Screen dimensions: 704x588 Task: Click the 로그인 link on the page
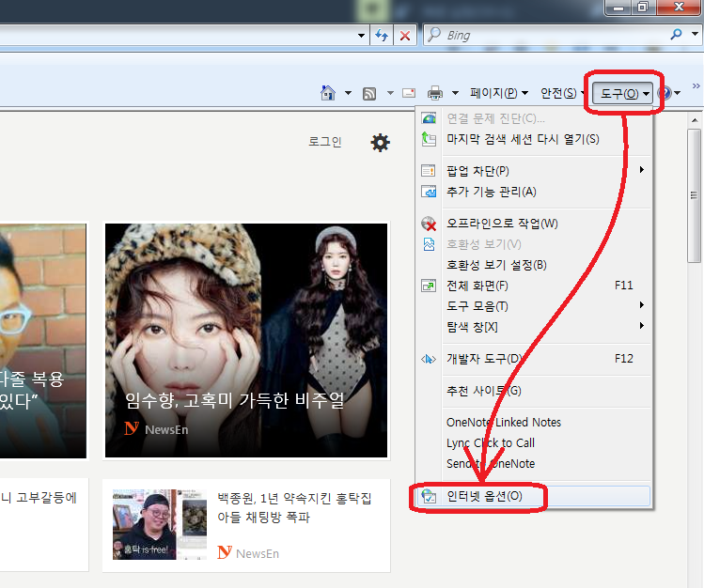[325, 142]
